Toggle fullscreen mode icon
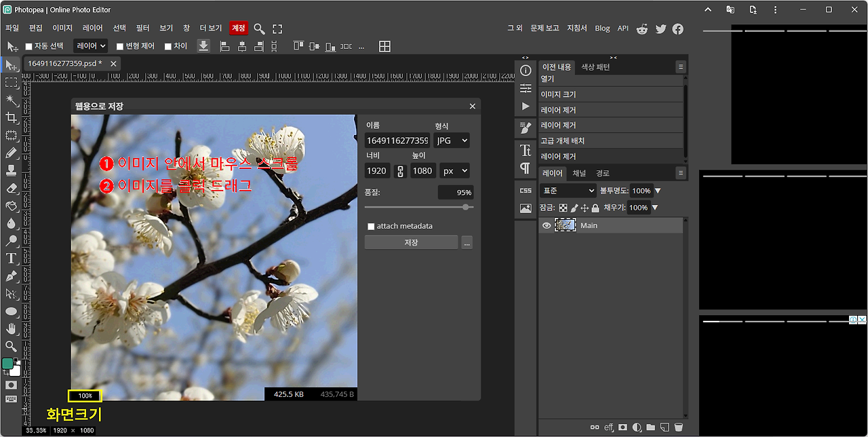Viewport: 868px width, 437px height. point(277,28)
